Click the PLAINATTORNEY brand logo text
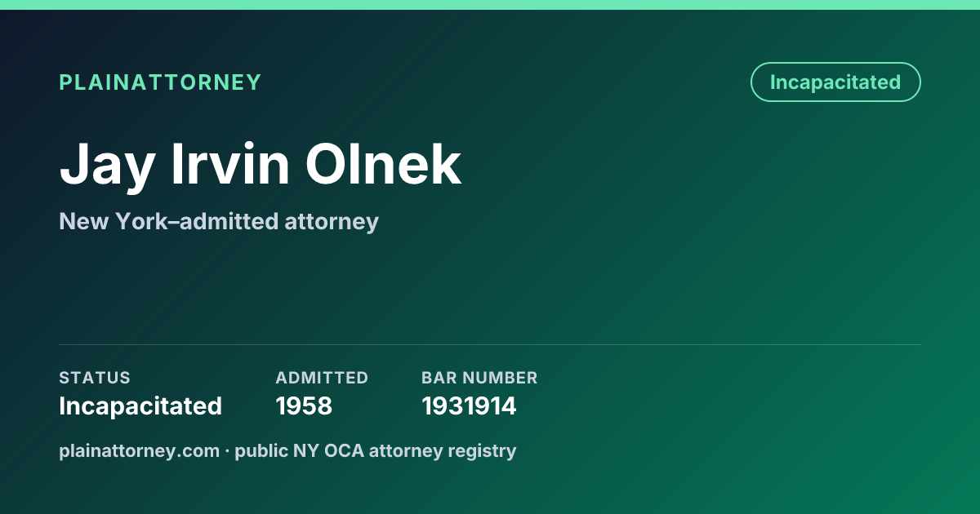The image size is (980, 514). tap(160, 82)
